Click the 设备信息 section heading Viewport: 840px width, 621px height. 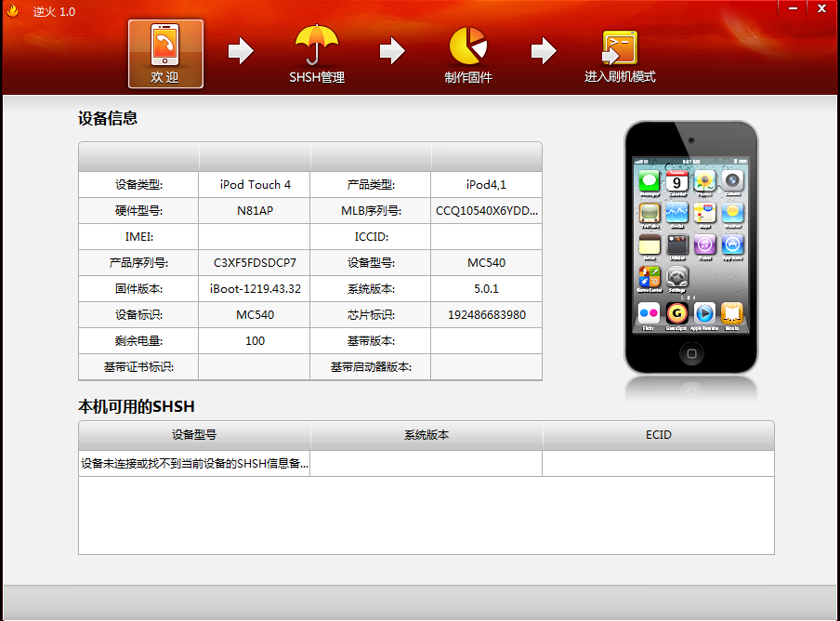pos(108,118)
